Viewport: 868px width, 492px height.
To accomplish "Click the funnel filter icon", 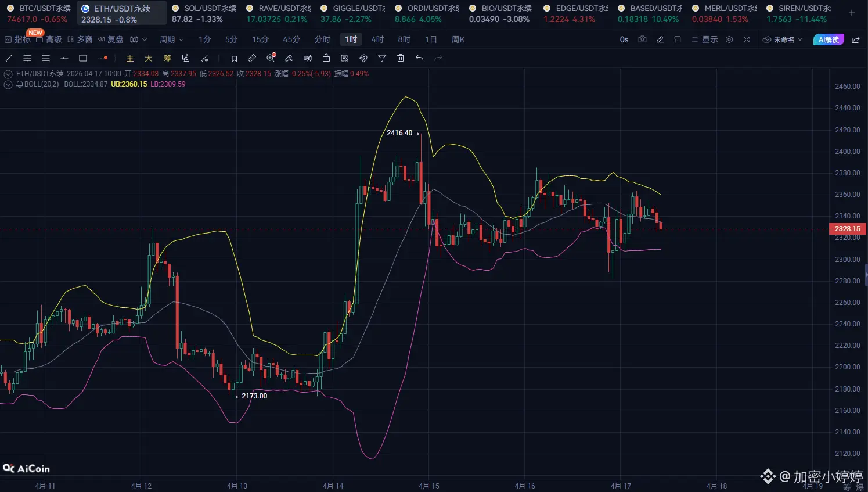I will (382, 58).
